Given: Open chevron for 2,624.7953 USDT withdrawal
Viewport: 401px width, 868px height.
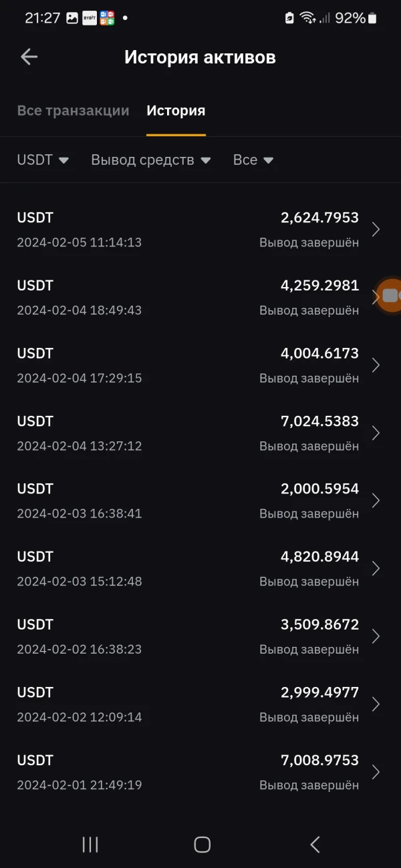Looking at the screenshot, I should pos(376,230).
